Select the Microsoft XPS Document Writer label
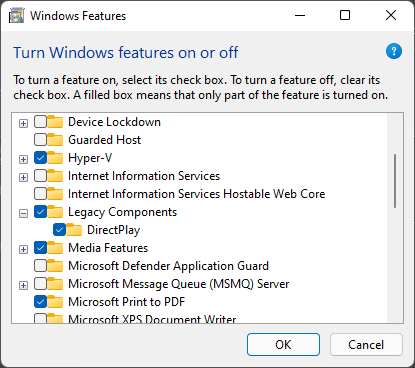 pyautogui.click(x=152, y=319)
